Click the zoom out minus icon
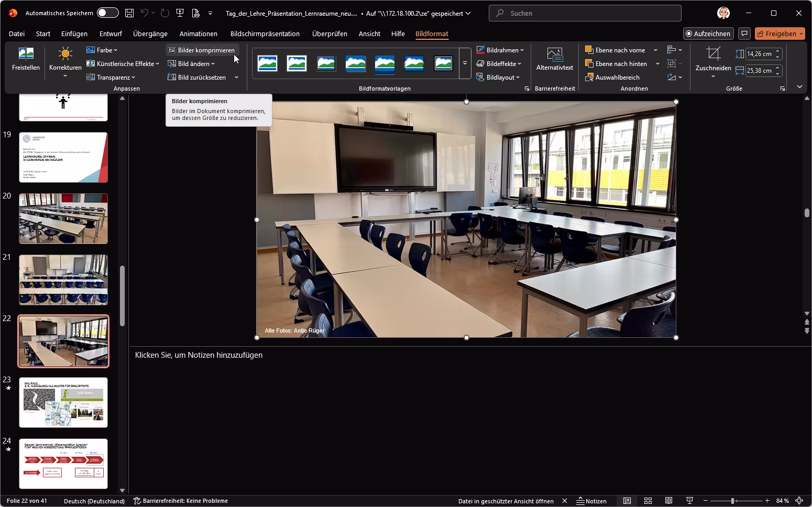The width and height of the screenshot is (812, 507). coord(706,501)
